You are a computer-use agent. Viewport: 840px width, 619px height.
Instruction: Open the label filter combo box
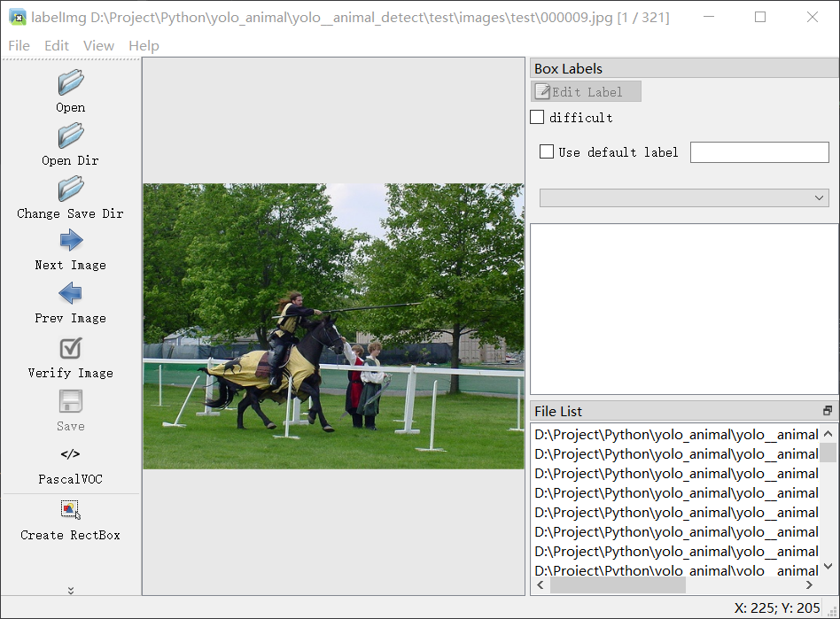pos(684,197)
